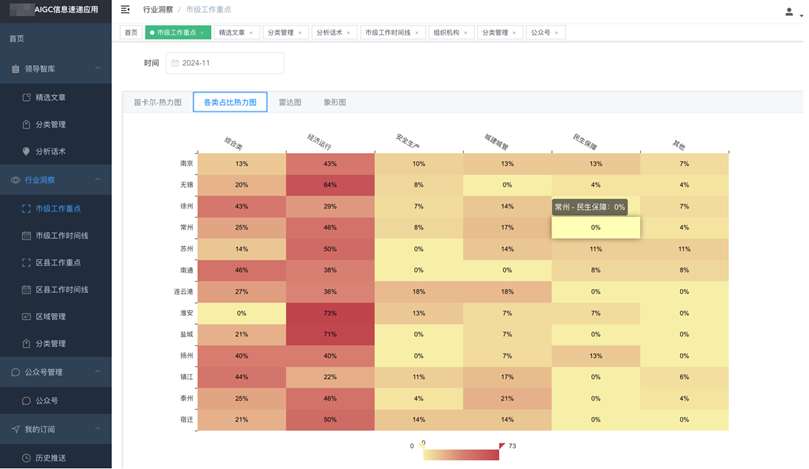The width and height of the screenshot is (809, 469).
Task: Click the 区县工作重点 sidebar icon
Action: tap(26, 263)
